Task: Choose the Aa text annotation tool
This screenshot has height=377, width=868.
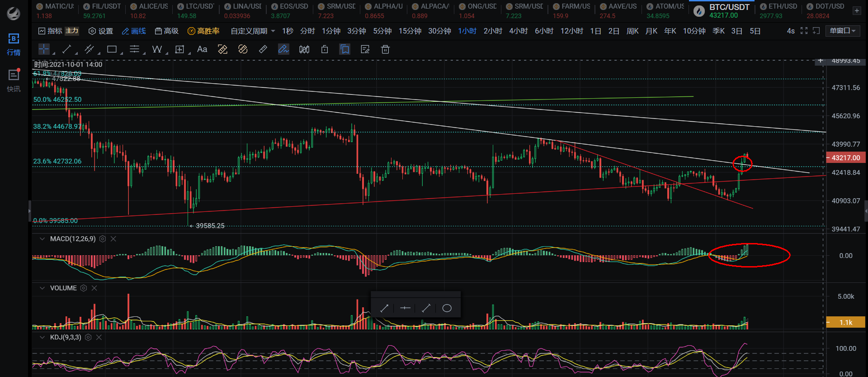Action: [202, 49]
